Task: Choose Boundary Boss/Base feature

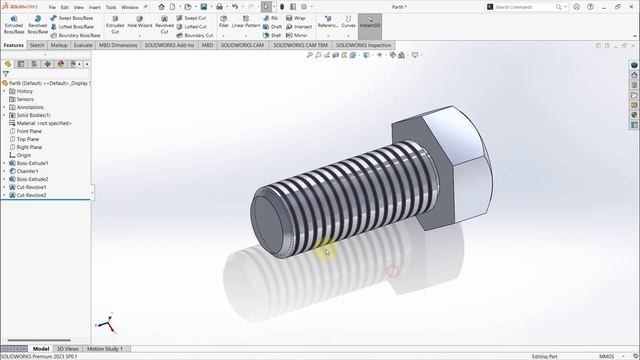Action: click(x=76, y=35)
